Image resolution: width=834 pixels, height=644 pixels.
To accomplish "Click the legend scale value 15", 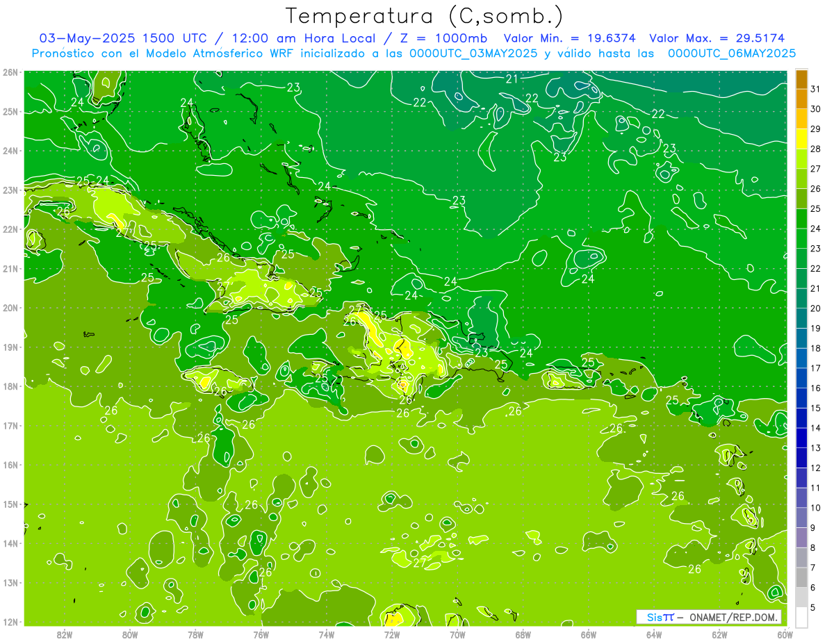I will (x=815, y=408).
